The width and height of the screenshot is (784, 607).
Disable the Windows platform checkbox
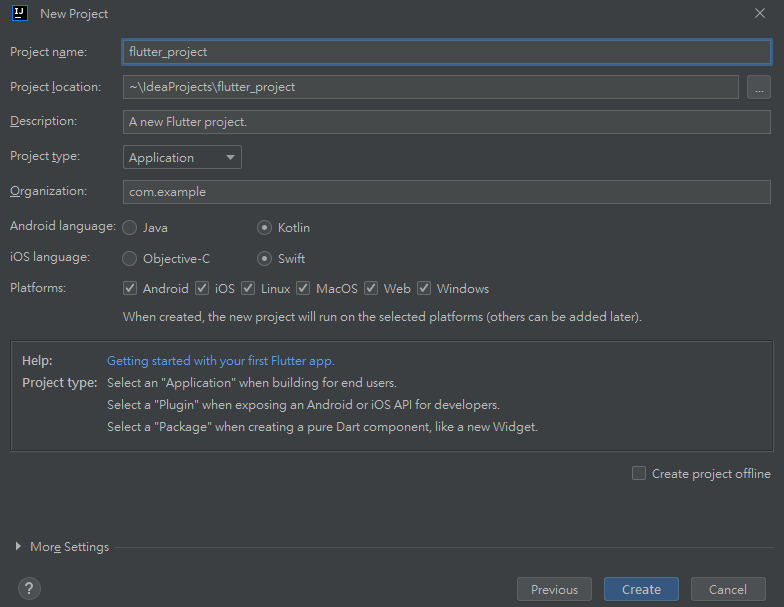click(424, 288)
